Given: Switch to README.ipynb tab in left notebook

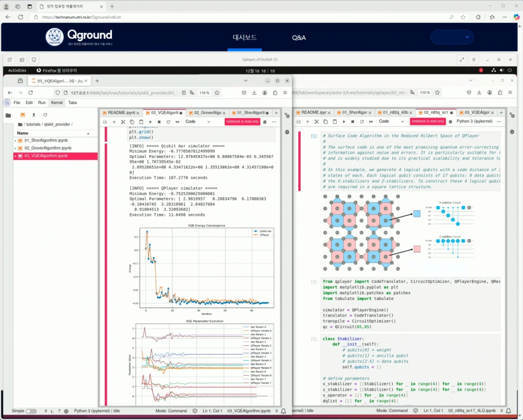Looking at the screenshot, I should [121, 113].
